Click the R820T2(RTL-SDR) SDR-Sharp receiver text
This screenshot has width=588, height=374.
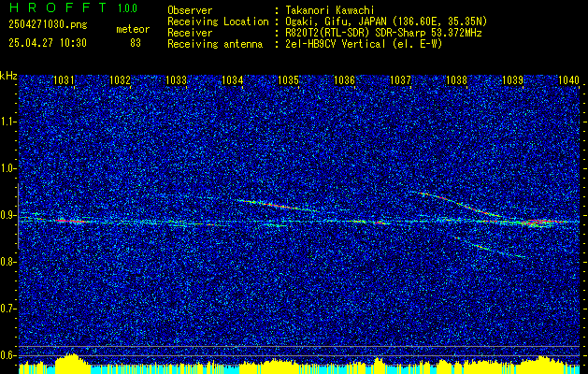point(383,33)
